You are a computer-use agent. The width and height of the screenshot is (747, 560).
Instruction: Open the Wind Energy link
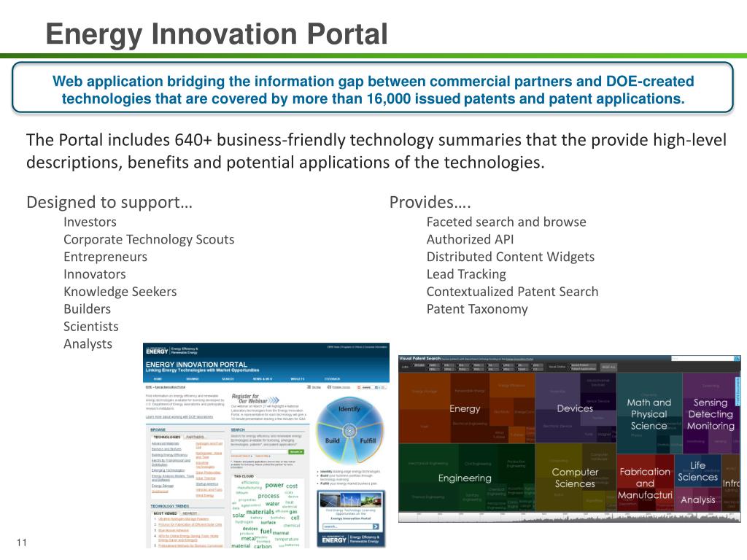pos(204,495)
